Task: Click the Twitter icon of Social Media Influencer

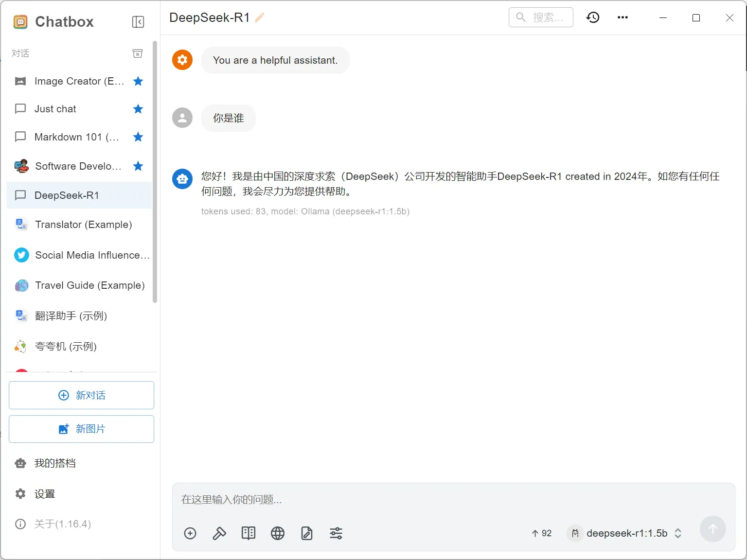Action: 21,255
